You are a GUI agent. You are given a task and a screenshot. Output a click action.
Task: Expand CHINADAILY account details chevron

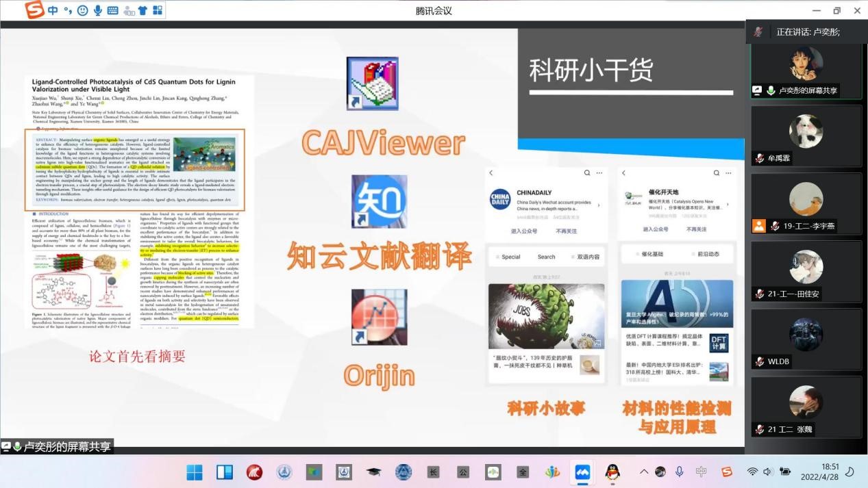point(599,205)
